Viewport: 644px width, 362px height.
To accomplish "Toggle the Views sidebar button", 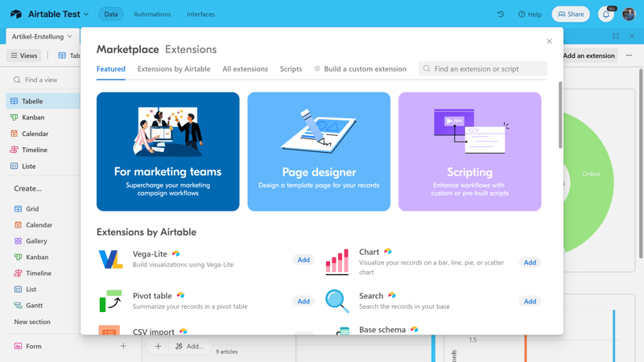I will pos(24,56).
